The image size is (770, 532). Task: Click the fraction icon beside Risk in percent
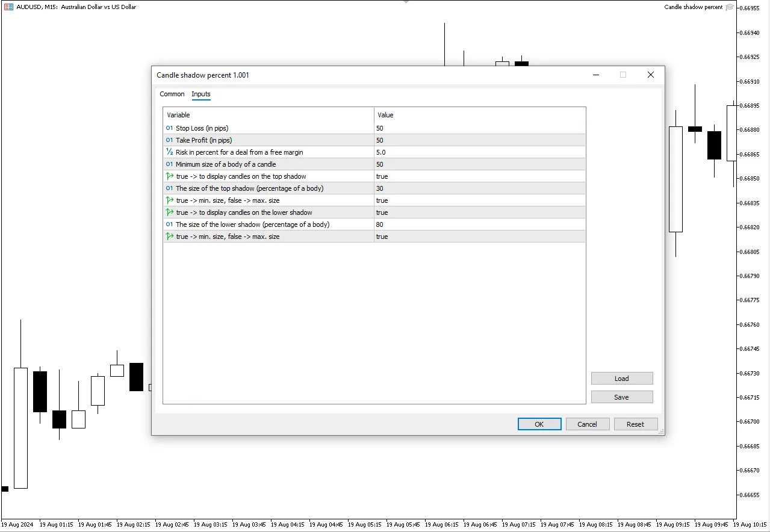[x=169, y=152]
